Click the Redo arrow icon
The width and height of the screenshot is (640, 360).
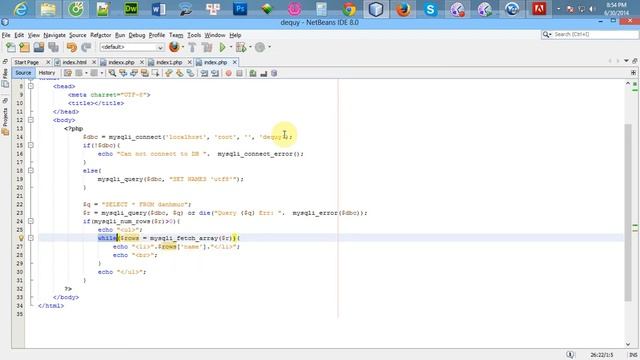86,47
